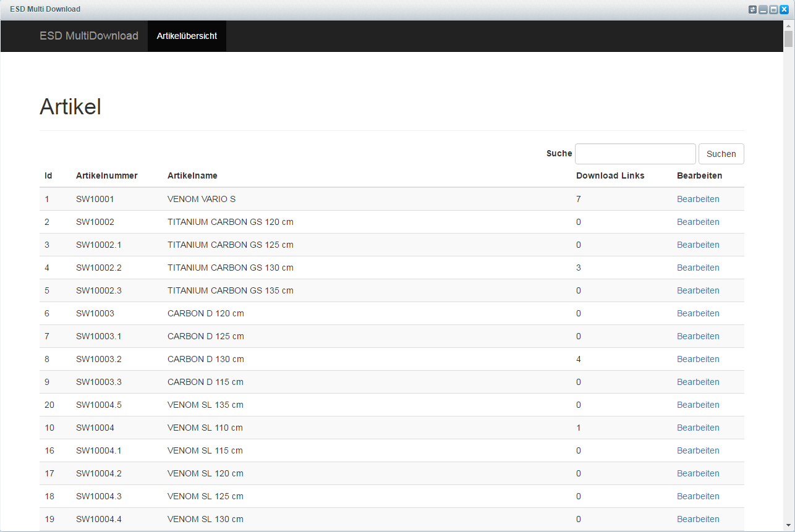Click the Id column header
This screenshot has width=795, height=532.
point(48,175)
